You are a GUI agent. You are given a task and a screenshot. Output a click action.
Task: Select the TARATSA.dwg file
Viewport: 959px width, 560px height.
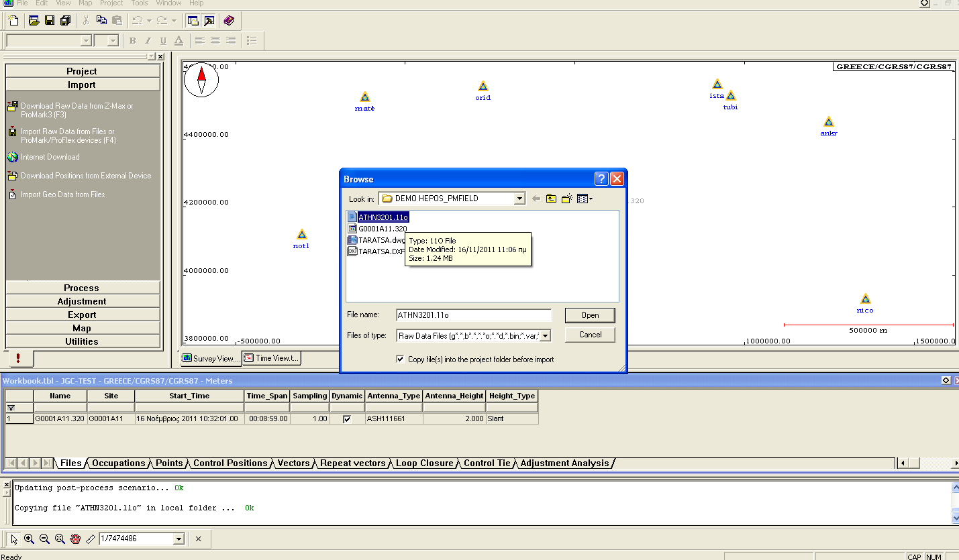(x=376, y=240)
